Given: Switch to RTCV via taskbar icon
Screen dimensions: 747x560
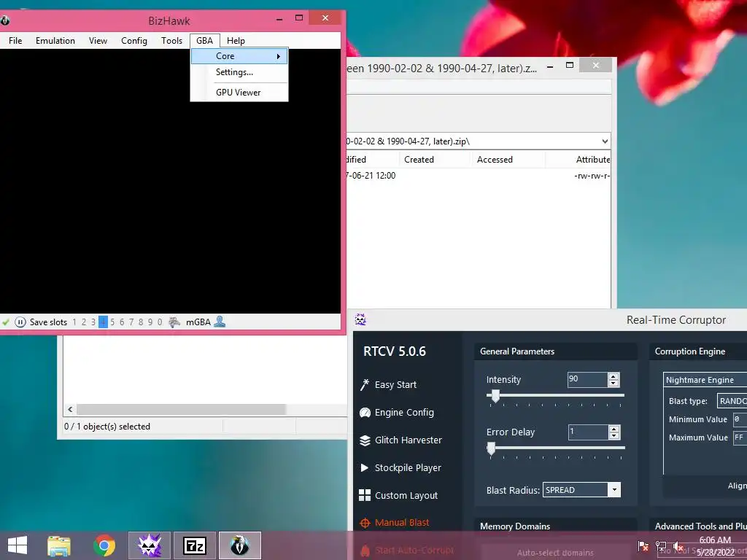Looking at the screenshot, I should pyautogui.click(x=149, y=545).
